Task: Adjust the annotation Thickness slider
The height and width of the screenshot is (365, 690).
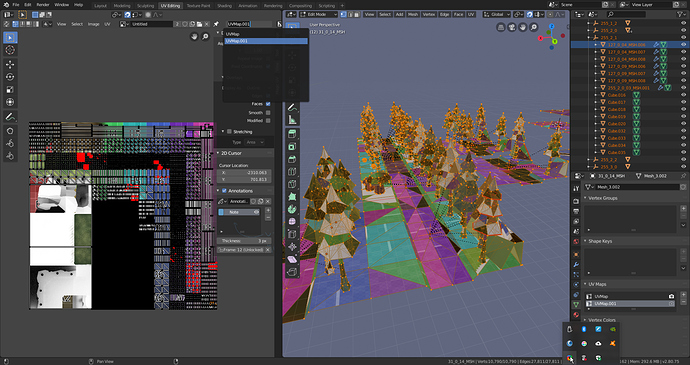Action: click(244, 241)
